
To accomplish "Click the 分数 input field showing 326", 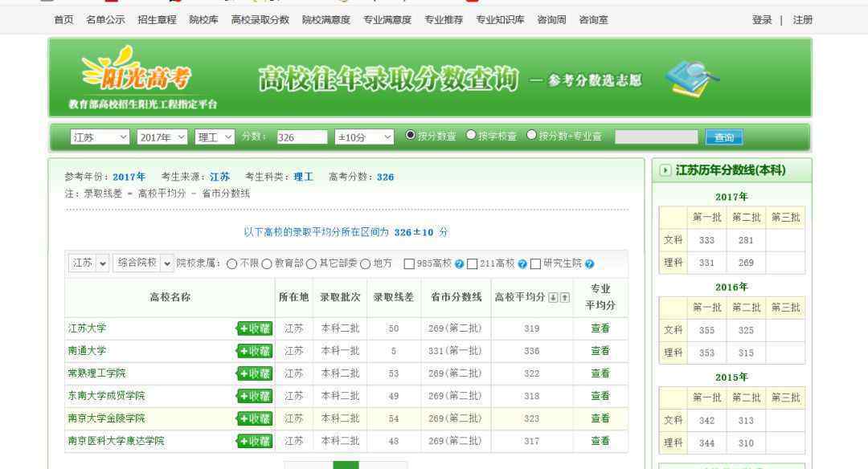I will [302, 137].
